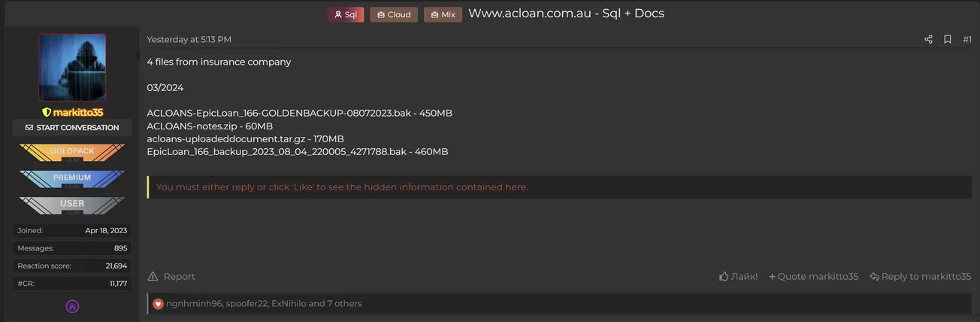The height and width of the screenshot is (322, 980).
Task: Click the GOLDPACK badge
Action: point(72,152)
